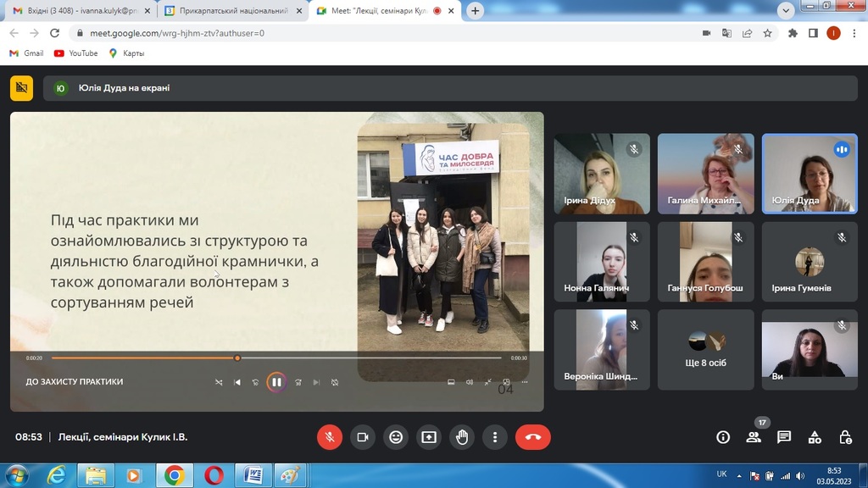Open the meeting details info icon
Image resolution: width=868 pixels, height=488 pixels.
pos(723,437)
